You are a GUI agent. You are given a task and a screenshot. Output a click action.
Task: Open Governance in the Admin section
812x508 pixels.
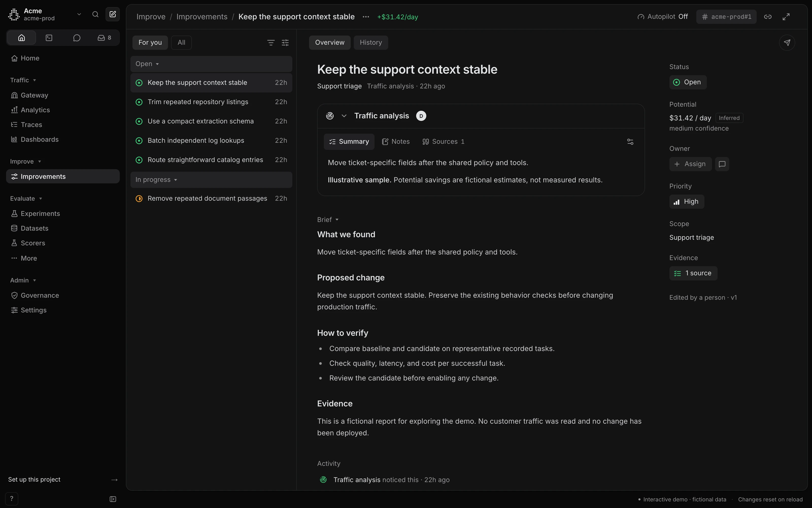pyautogui.click(x=63, y=296)
